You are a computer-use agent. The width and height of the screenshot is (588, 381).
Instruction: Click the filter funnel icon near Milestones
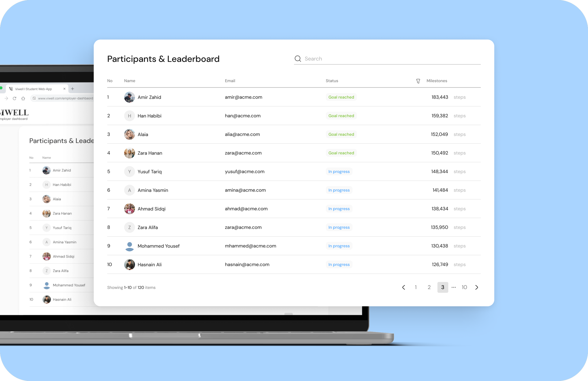click(x=418, y=81)
